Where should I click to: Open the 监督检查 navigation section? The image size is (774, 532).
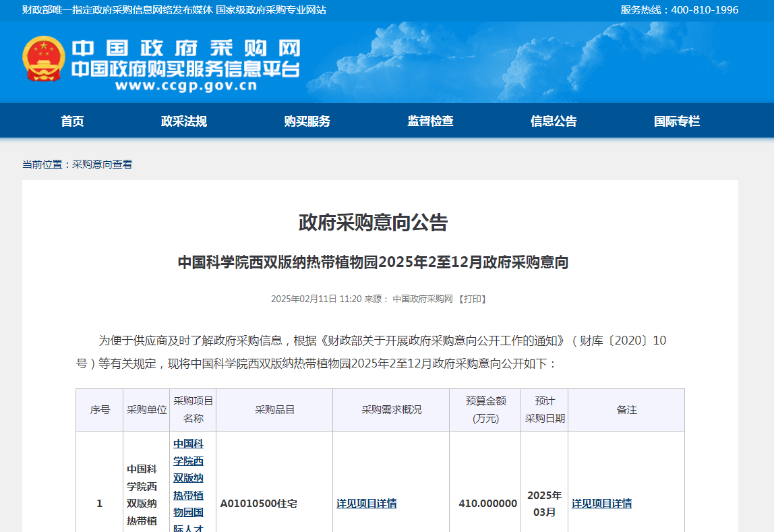[x=430, y=121]
